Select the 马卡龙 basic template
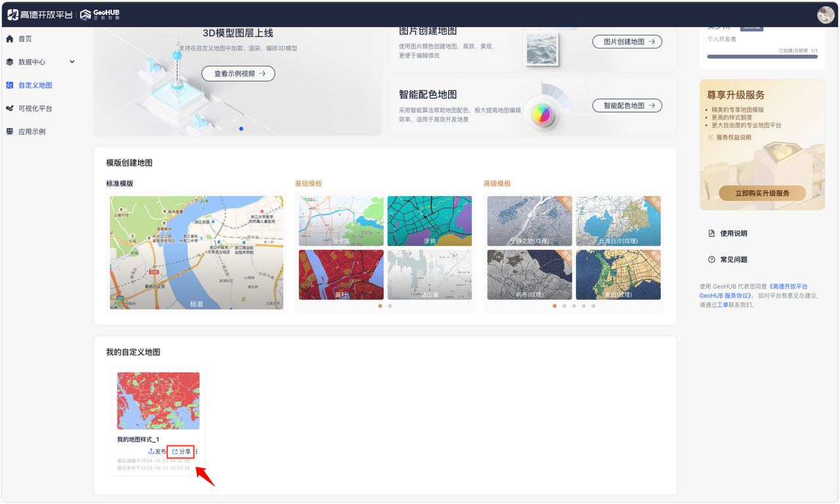This screenshot has height=504, width=840. pos(341,221)
